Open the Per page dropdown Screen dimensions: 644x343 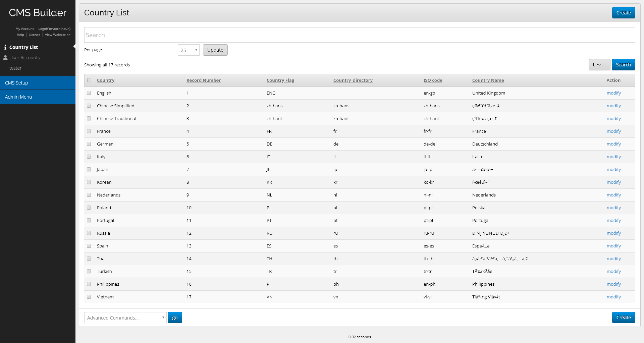pyautogui.click(x=189, y=50)
